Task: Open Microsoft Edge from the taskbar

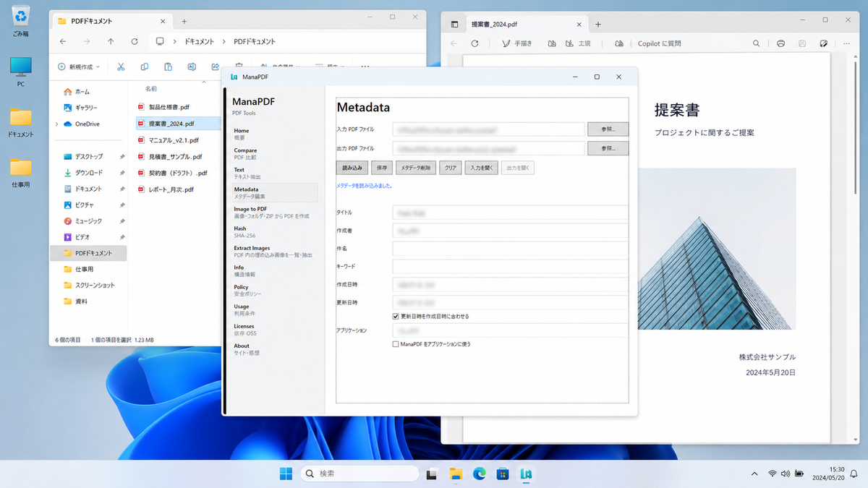Action: [480, 474]
